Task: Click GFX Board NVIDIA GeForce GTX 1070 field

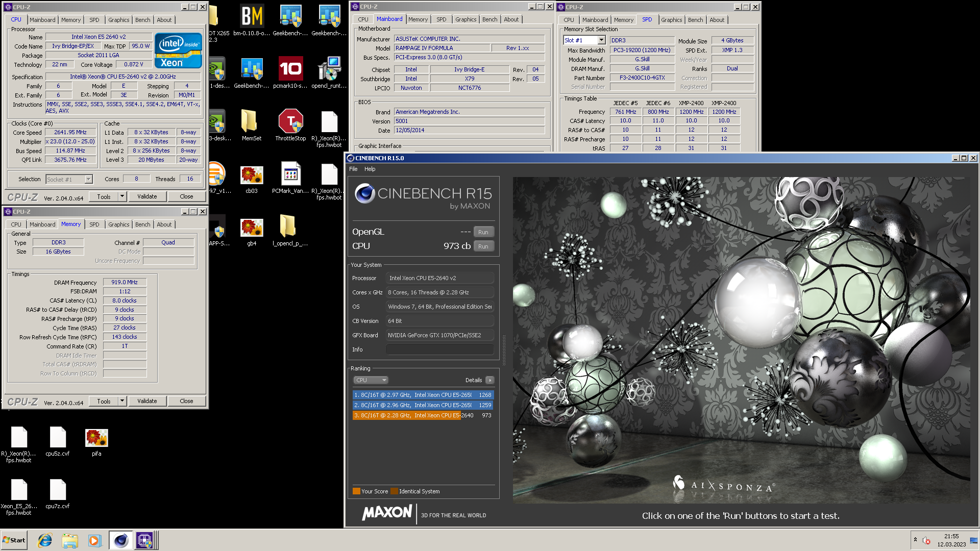Action: pyautogui.click(x=440, y=335)
